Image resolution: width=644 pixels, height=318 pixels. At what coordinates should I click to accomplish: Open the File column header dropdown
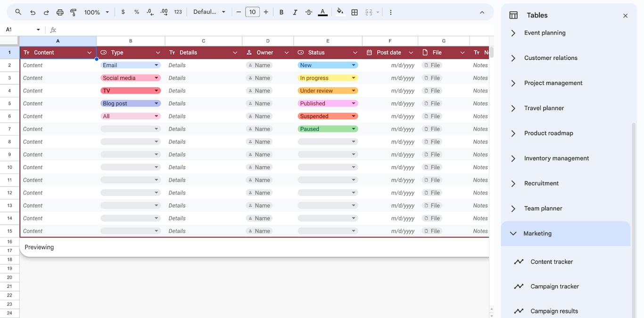[x=462, y=53]
